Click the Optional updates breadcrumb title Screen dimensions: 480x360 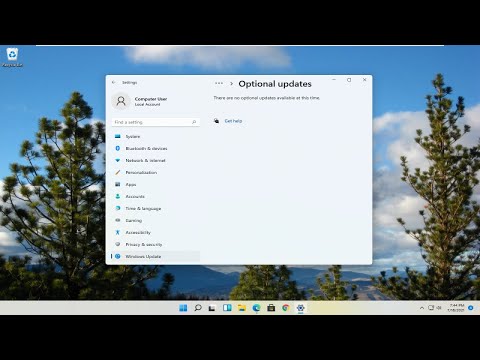click(x=275, y=84)
